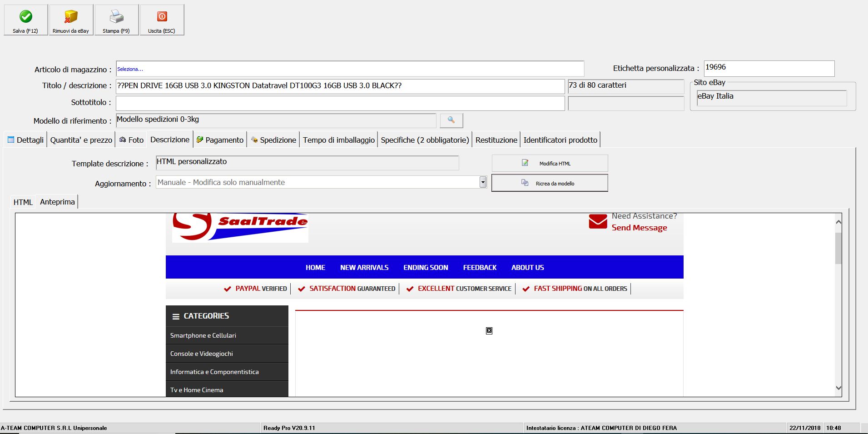Open the Pagamento tab
This screenshot has width=868, height=434.
pos(220,140)
